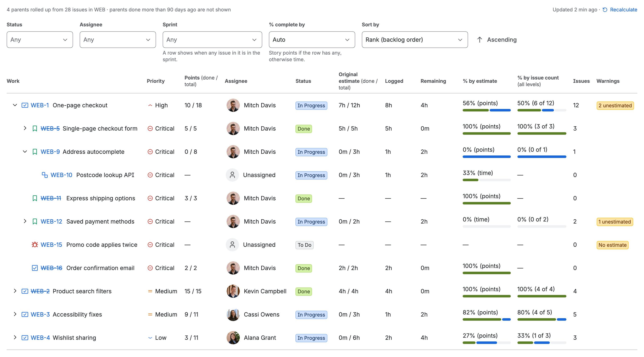Click the Medium priority icon on WEB-2
644x357 pixels.
coord(150,291)
